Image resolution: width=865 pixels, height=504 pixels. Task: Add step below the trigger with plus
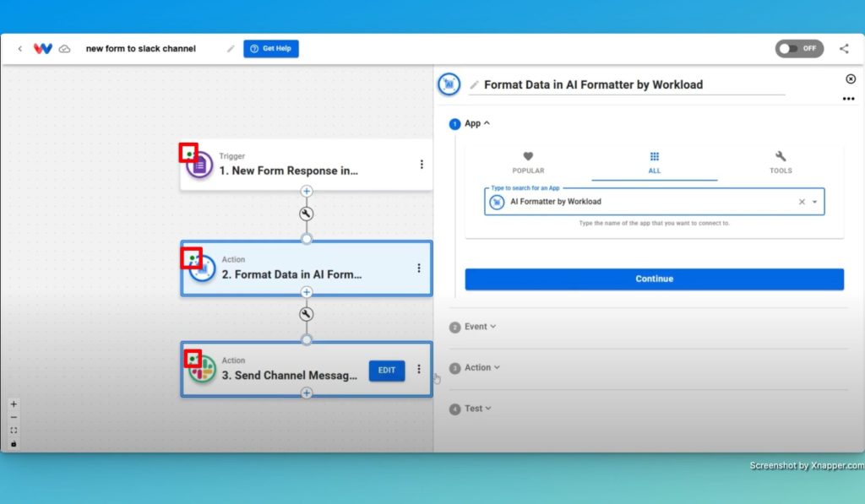[307, 192]
